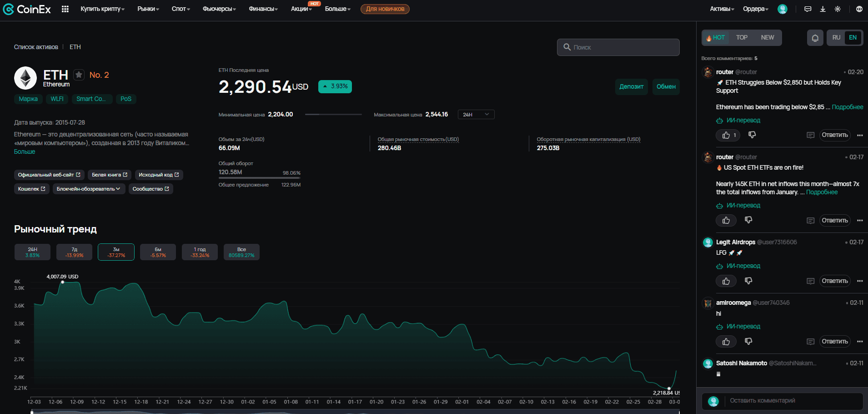Click the CoinEx logo
Image resolution: width=868 pixels, height=414 pixels.
point(27,9)
